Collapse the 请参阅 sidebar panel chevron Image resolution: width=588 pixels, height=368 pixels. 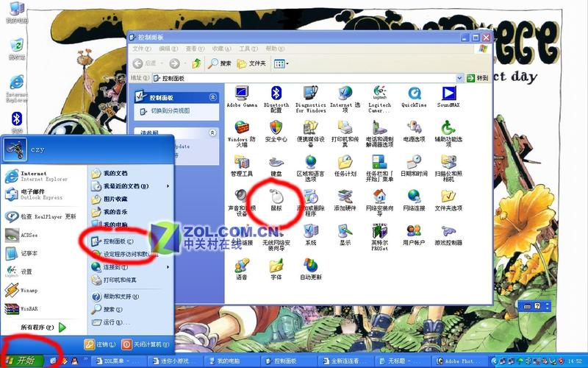212,132
